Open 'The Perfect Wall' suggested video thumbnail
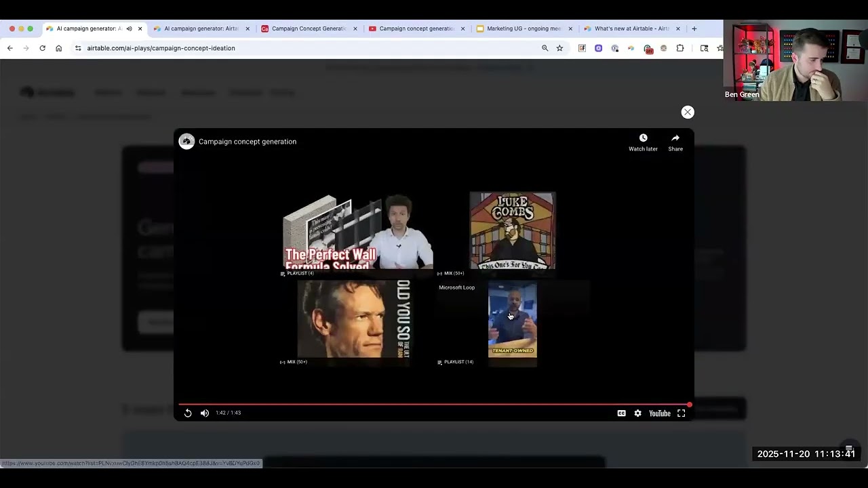The height and width of the screenshot is (488, 868). click(x=358, y=232)
